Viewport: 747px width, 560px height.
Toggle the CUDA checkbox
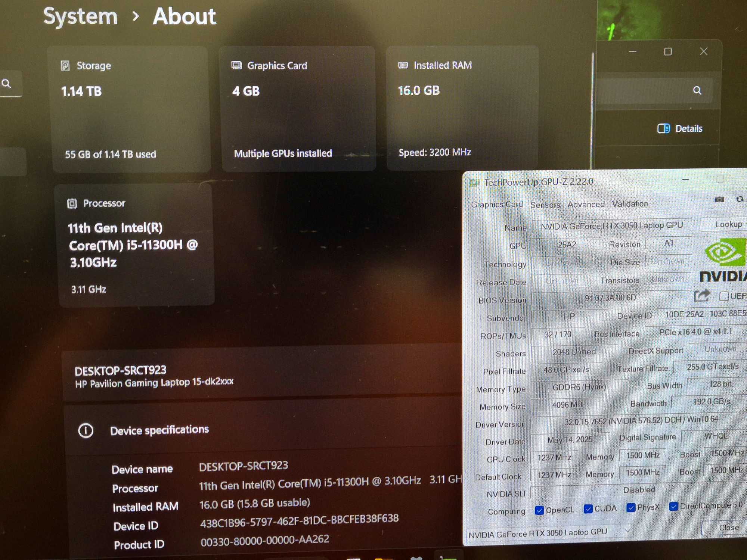tap(588, 509)
